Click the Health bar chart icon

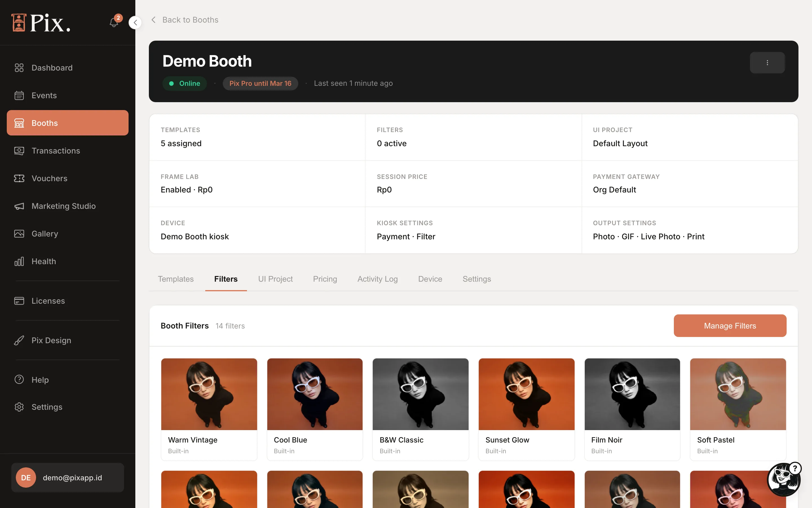tap(19, 261)
